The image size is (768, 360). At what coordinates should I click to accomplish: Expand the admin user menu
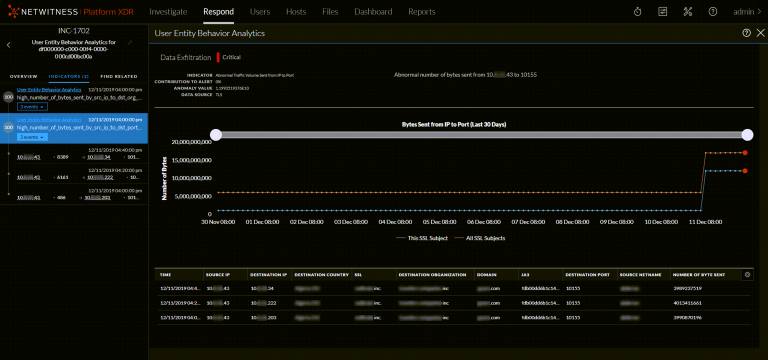[x=747, y=12]
